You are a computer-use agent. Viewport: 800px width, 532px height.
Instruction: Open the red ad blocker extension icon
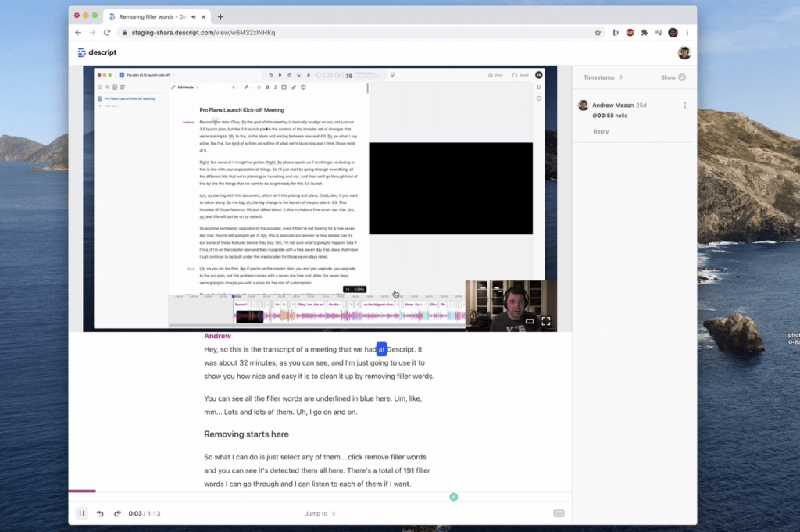(x=630, y=33)
